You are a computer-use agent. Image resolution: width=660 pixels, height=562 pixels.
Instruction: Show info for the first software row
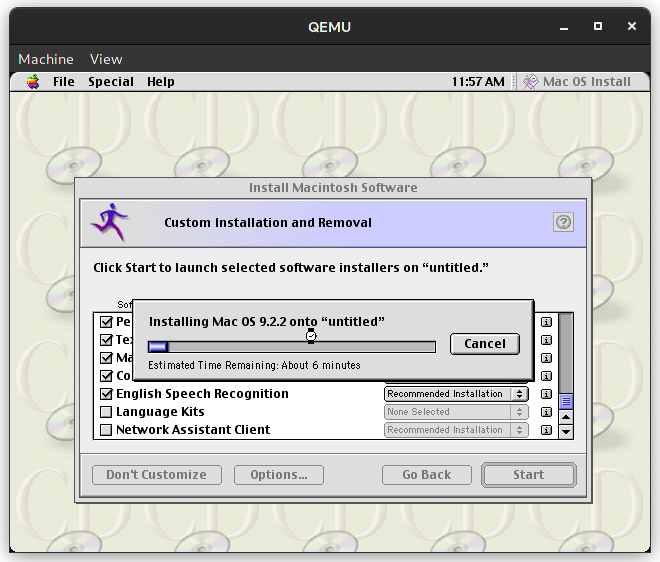pos(546,322)
